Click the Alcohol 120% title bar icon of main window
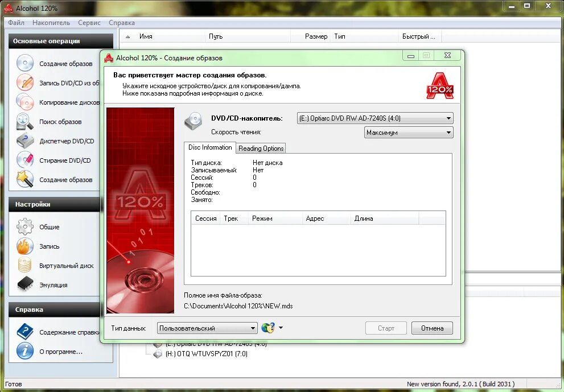 (9, 8)
